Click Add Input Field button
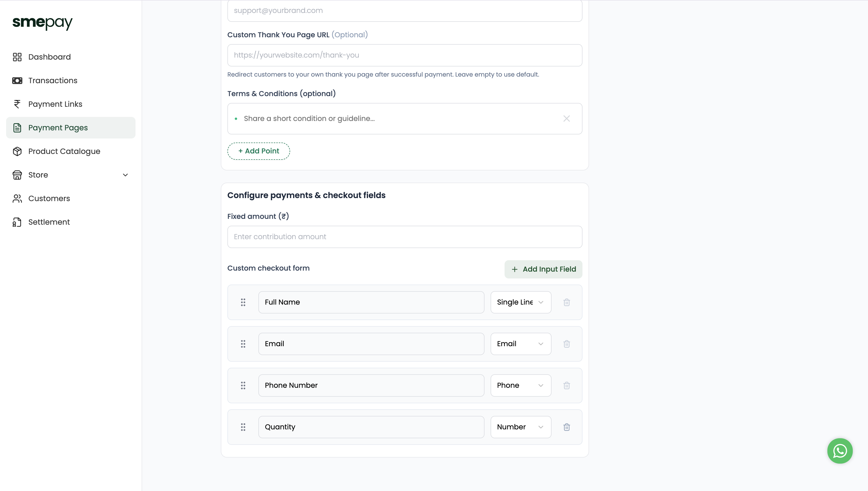868x491 pixels. [x=543, y=269]
